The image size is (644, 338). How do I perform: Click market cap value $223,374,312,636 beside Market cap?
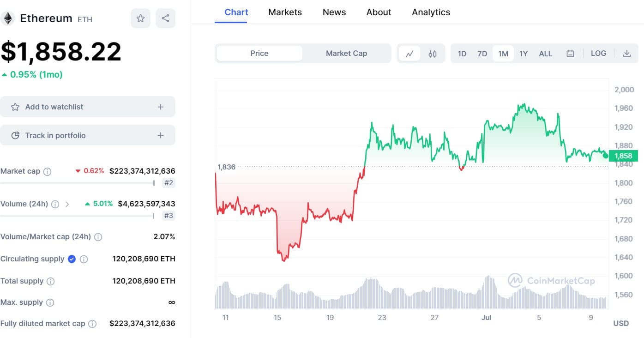pyautogui.click(x=142, y=171)
